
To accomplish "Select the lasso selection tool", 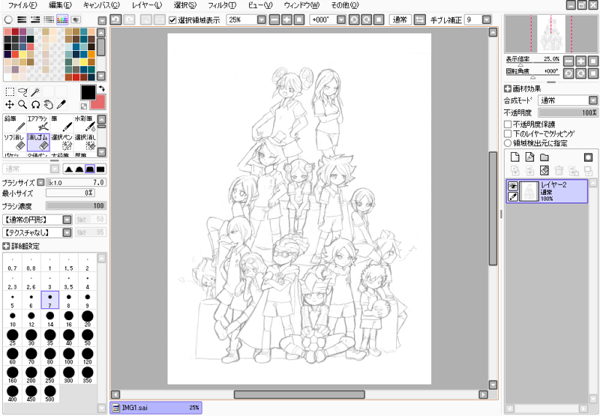I will tap(23, 92).
